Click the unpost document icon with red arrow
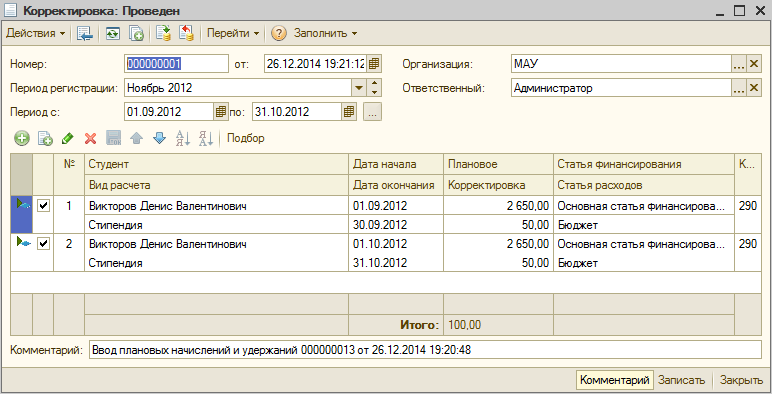The height and width of the screenshot is (394, 772). tap(186, 33)
